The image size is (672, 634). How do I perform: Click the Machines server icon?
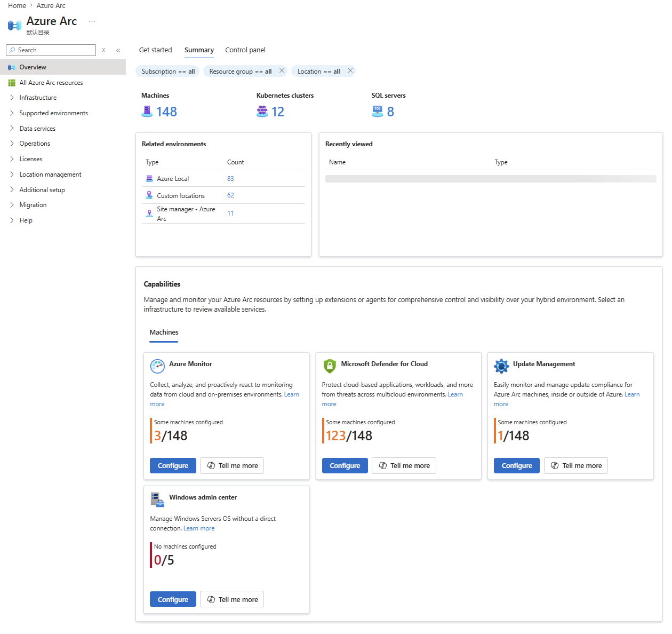(x=147, y=111)
